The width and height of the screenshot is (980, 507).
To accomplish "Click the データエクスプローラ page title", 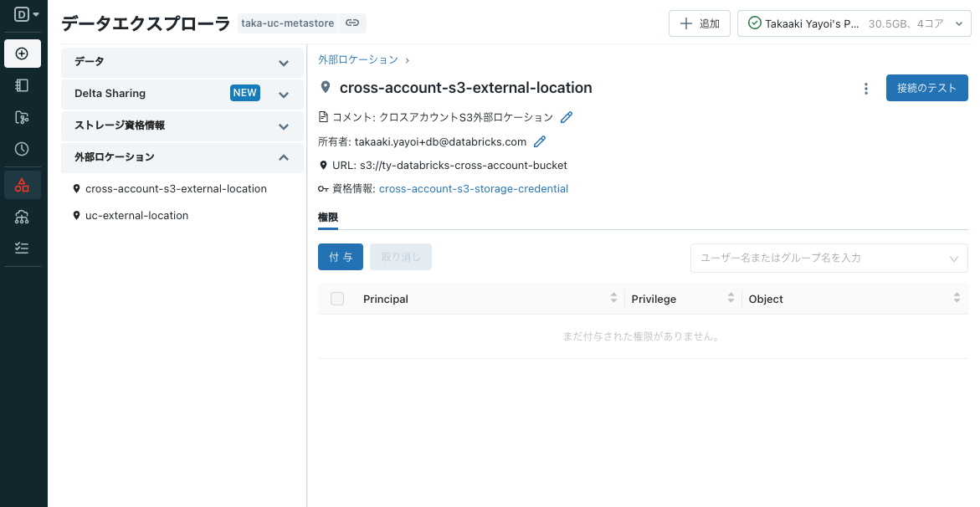I will pos(146,23).
